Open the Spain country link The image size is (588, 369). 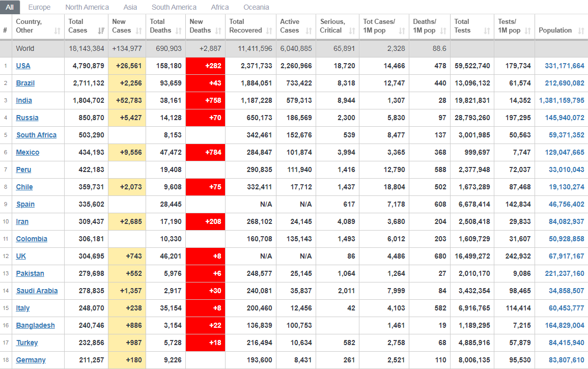[x=25, y=204]
